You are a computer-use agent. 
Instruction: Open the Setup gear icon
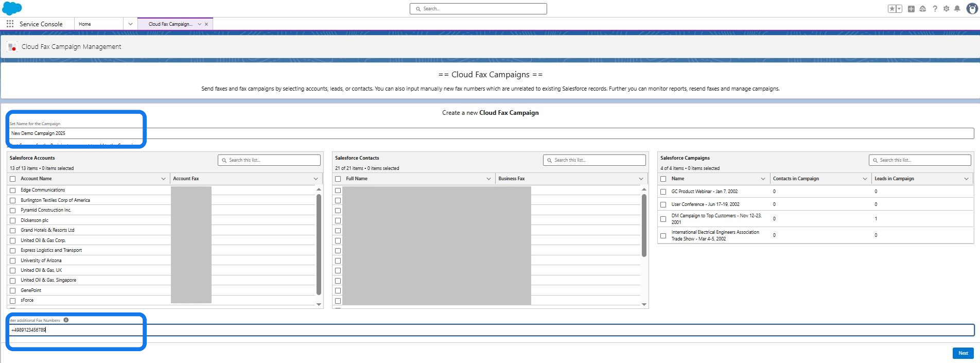tap(946, 9)
